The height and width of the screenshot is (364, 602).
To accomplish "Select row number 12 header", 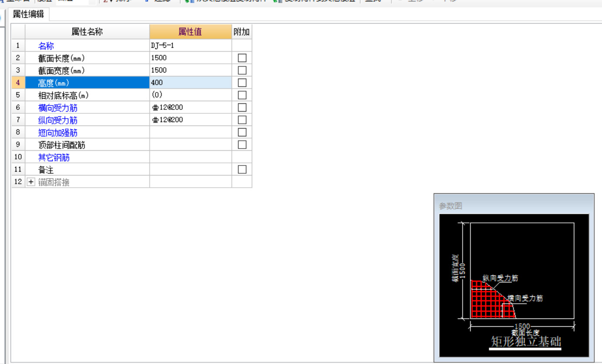I will tap(18, 182).
